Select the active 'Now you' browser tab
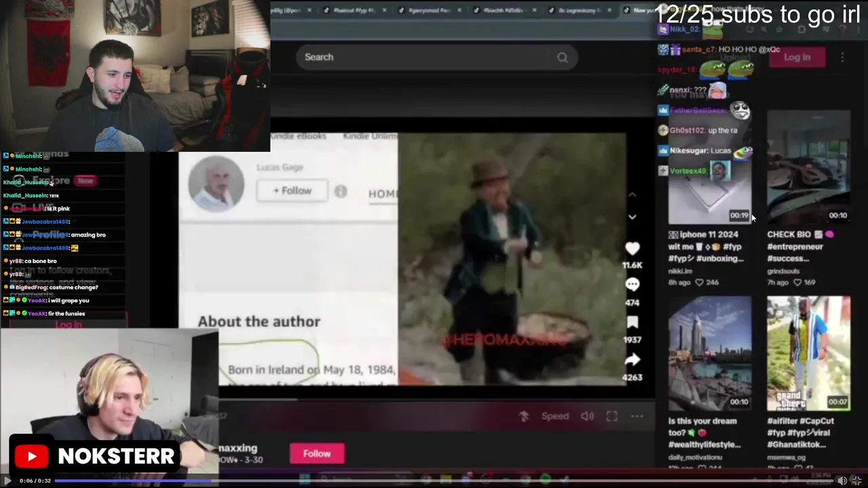 (639, 10)
